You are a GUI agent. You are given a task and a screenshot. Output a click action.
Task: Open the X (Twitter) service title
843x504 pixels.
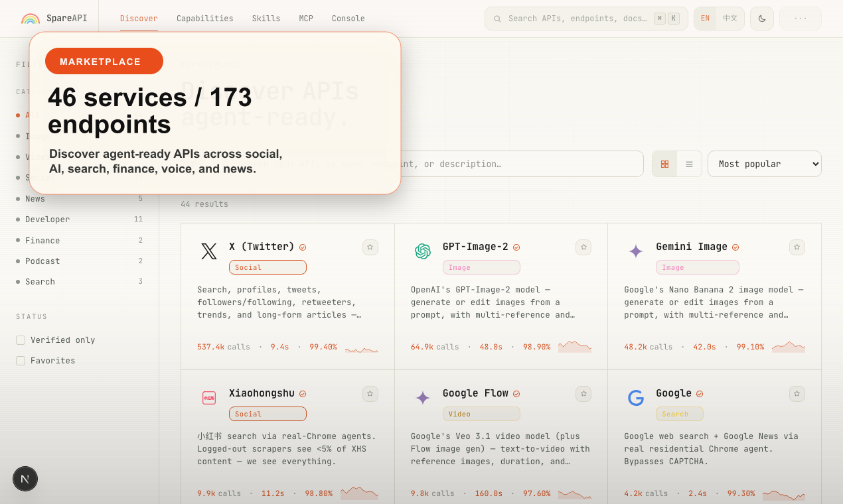[262, 247]
